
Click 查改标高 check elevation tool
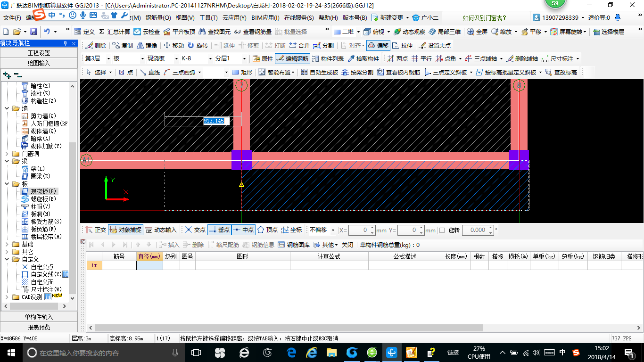(x=561, y=72)
